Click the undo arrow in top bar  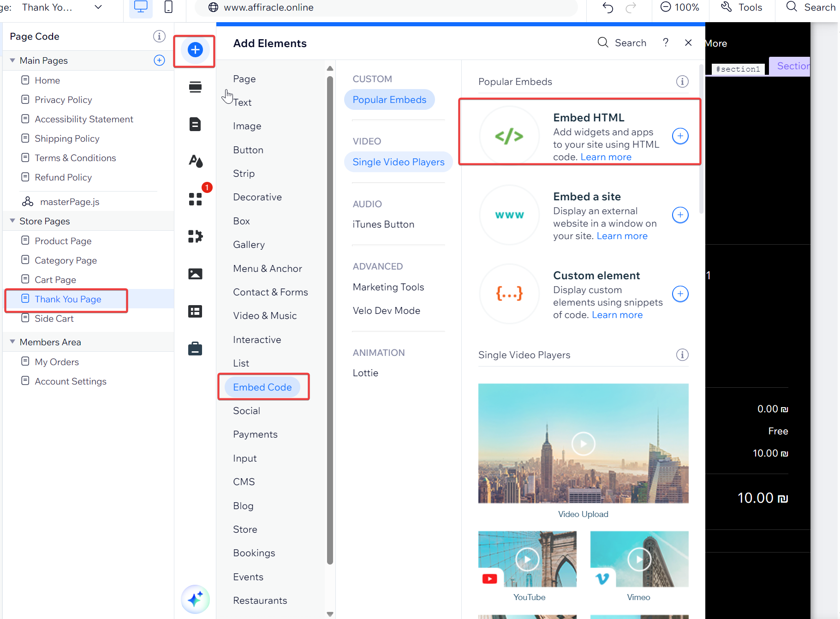(x=608, y=7)
